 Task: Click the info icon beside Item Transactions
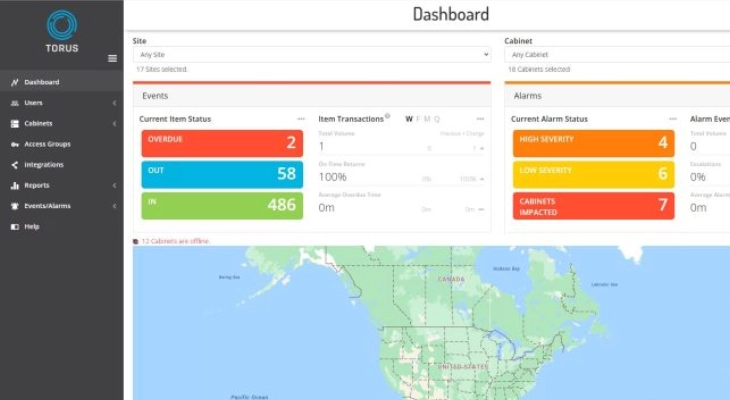coord(387,117)
